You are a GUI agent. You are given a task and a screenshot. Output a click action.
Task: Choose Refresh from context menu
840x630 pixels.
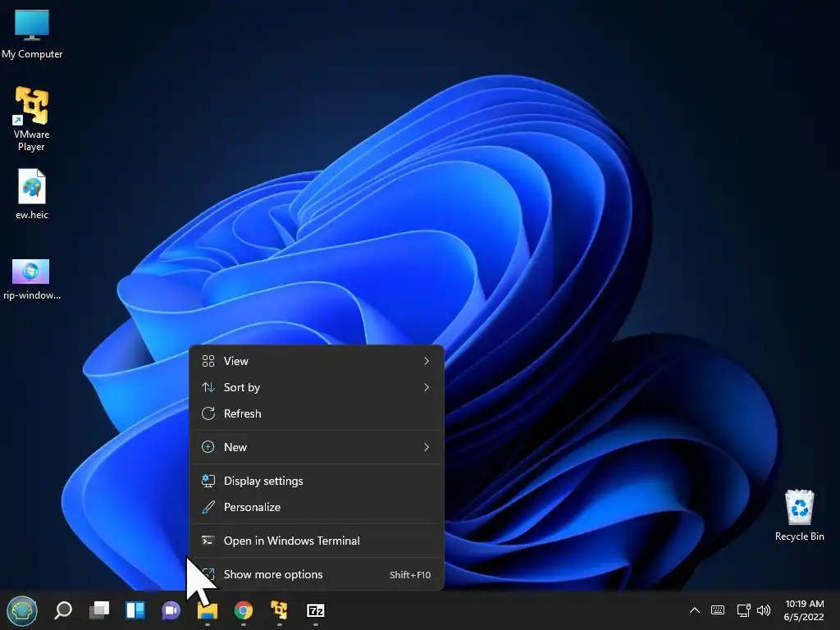[x=317, y=413]
